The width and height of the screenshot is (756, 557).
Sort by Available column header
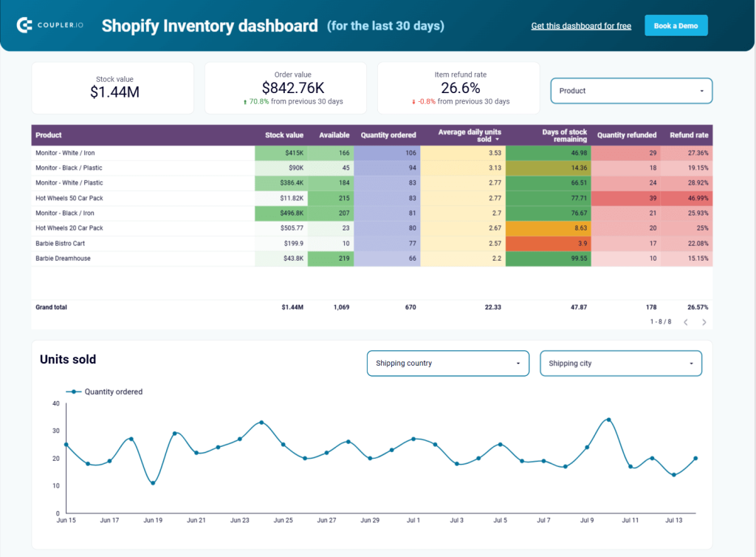[x=334, y=135]
